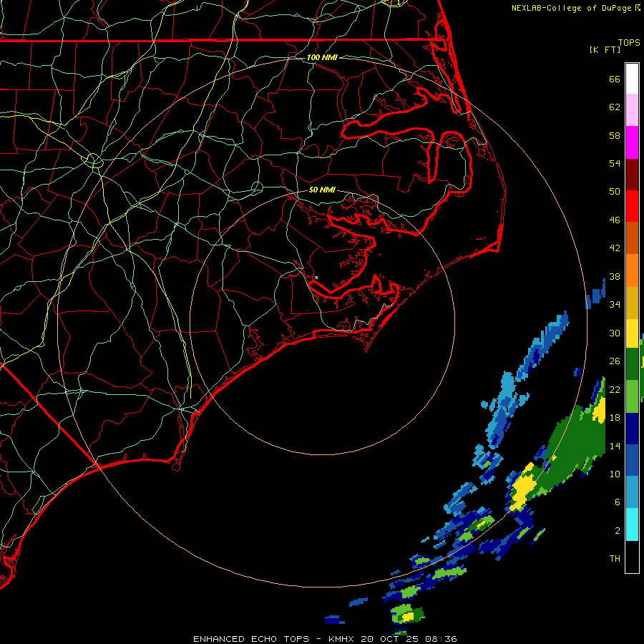Click the light pink legend swatch
Image resolution: width=644 pixels, height=644 pixels.
click(632, 109)
